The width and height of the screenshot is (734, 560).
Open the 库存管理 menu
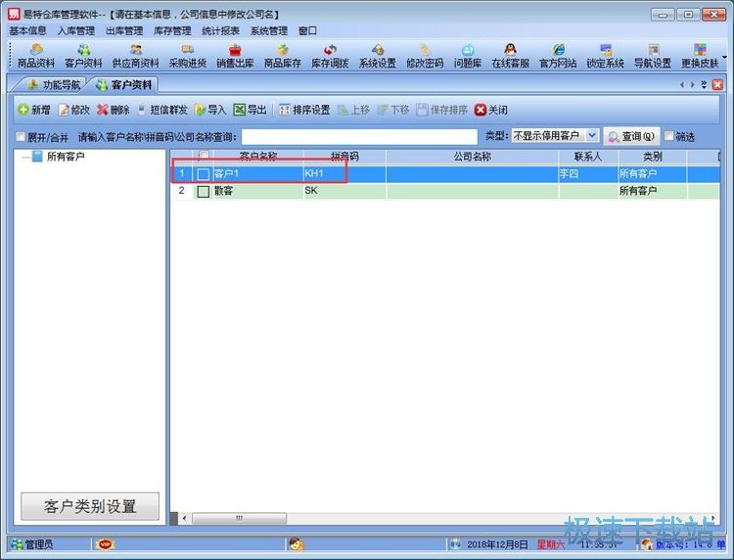click(x=172, y=31)
